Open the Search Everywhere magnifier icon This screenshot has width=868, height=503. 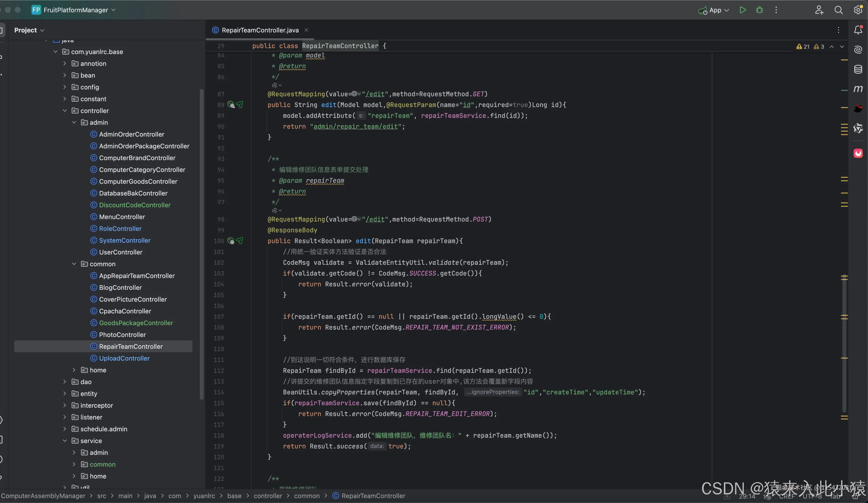click(838, 10)
